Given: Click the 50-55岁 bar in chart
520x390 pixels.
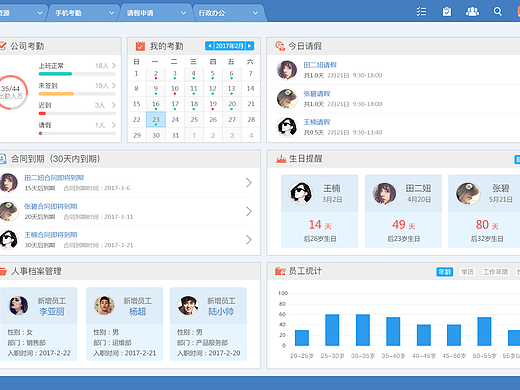Looking at the screenshot, I should pos(484,331).
